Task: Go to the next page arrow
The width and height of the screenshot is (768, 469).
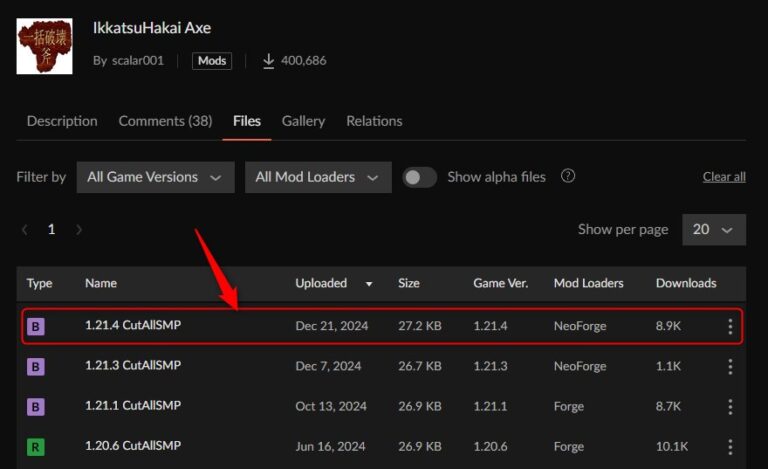Action: coord(79,230)
